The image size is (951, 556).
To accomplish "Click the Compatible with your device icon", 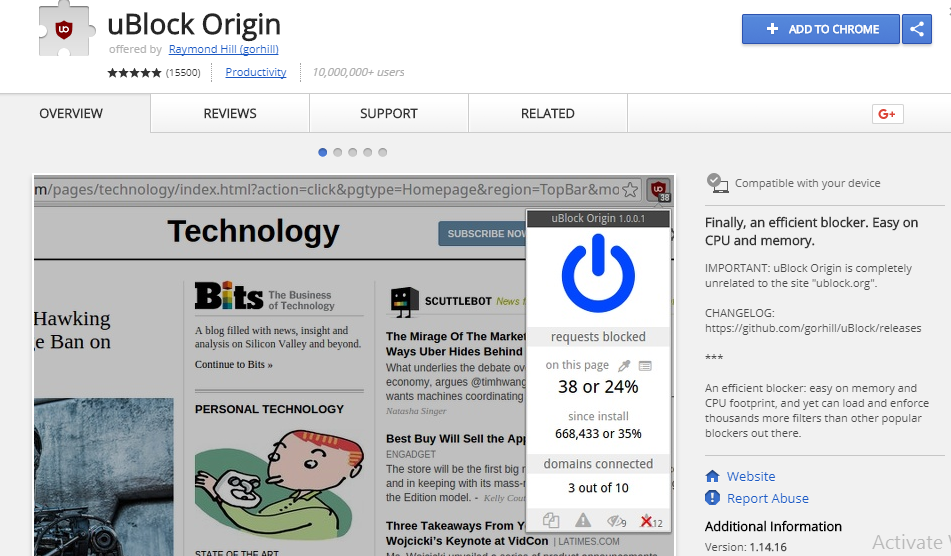I will 717,183.
